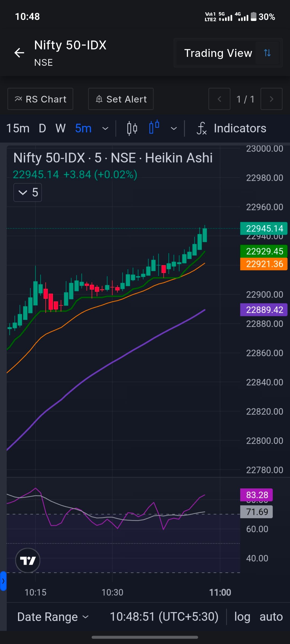
Task: Open the candlestick chart style icon
Action: [x=132, y=128]
